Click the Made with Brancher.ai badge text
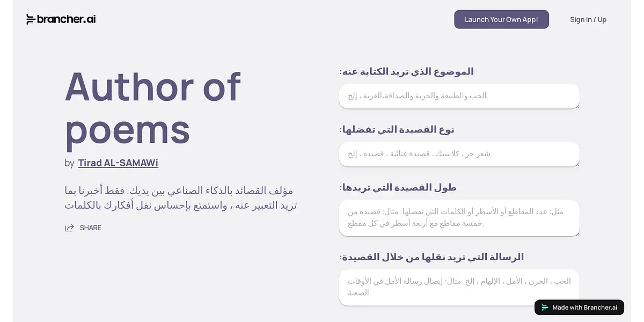The image size is (644, 322). coord(584,308)
